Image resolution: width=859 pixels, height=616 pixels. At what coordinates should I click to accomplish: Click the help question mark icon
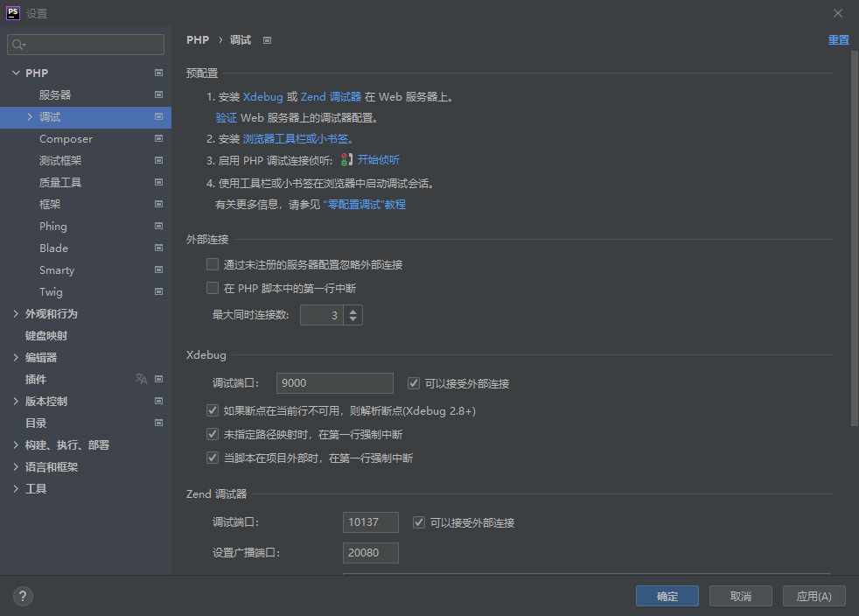click(23, 596)
